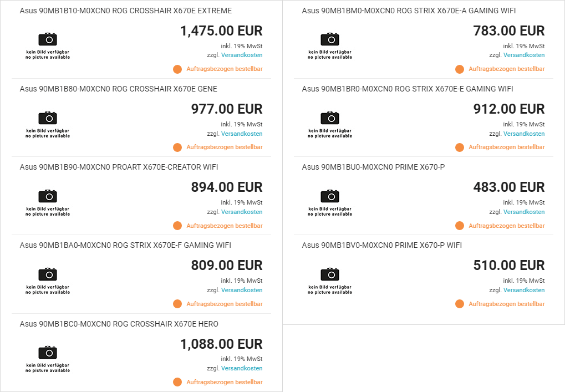Click the orange availability dot for X670E EXTREME

[x=177, y=69]
